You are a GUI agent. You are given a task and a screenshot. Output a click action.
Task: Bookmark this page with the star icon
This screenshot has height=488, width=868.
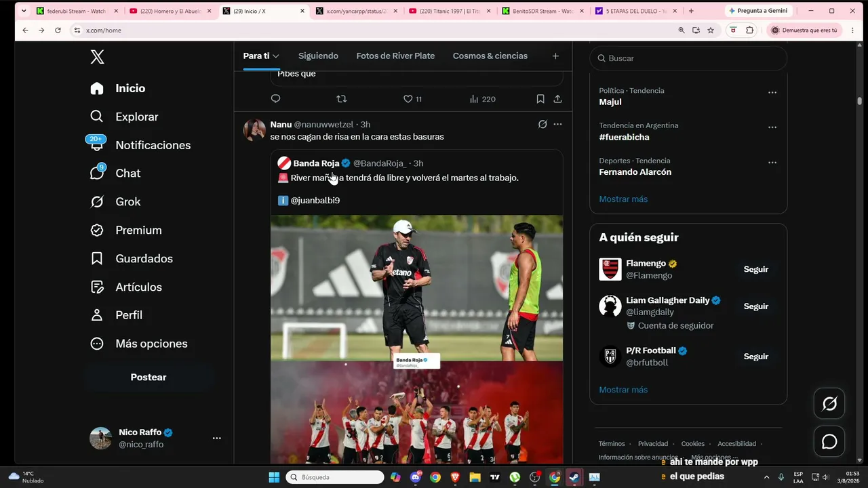pos(711,30)
